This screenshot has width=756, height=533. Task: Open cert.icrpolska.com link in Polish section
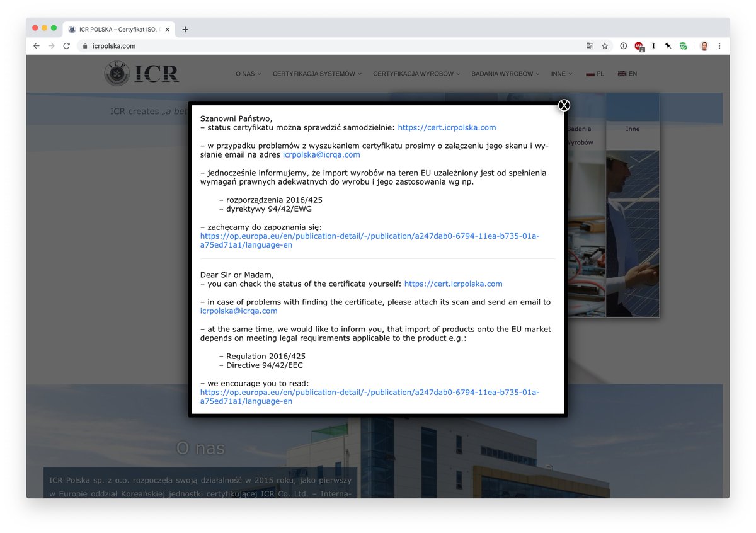point(447,127)
